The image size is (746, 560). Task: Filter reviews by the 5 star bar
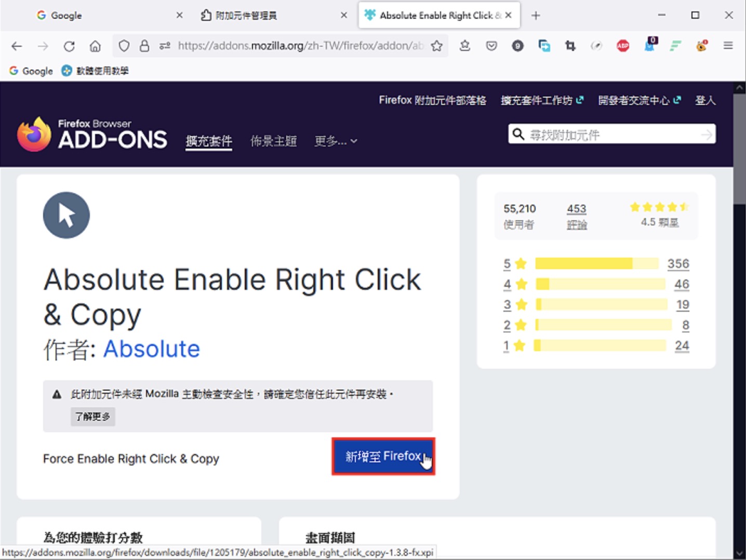(x=597, y=264)
